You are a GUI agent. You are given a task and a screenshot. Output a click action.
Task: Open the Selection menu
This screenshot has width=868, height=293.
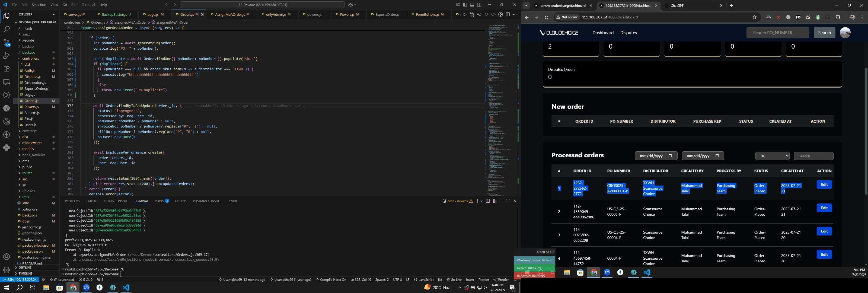point(39,5)
